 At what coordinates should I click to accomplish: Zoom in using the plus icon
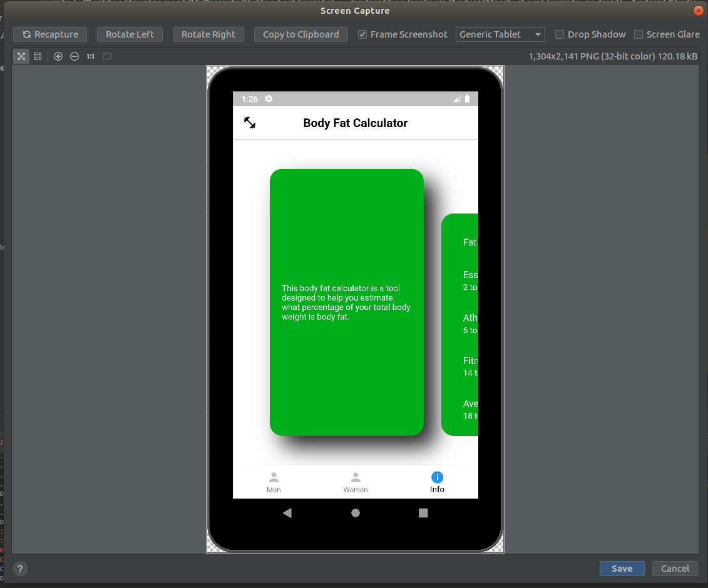58,56
